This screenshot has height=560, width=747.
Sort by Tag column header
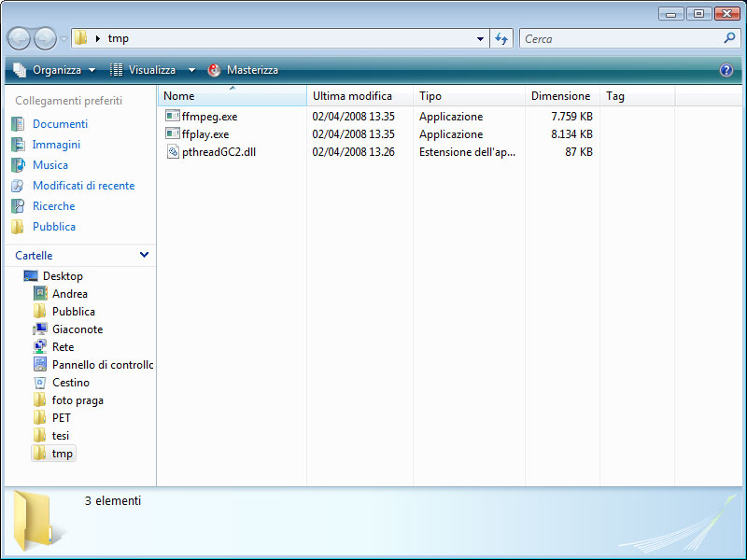click(637, 96)
